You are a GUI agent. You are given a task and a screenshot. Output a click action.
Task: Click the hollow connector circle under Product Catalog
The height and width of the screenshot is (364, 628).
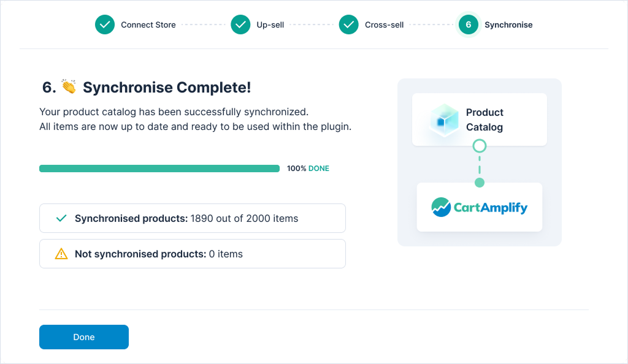click(480, 146)
